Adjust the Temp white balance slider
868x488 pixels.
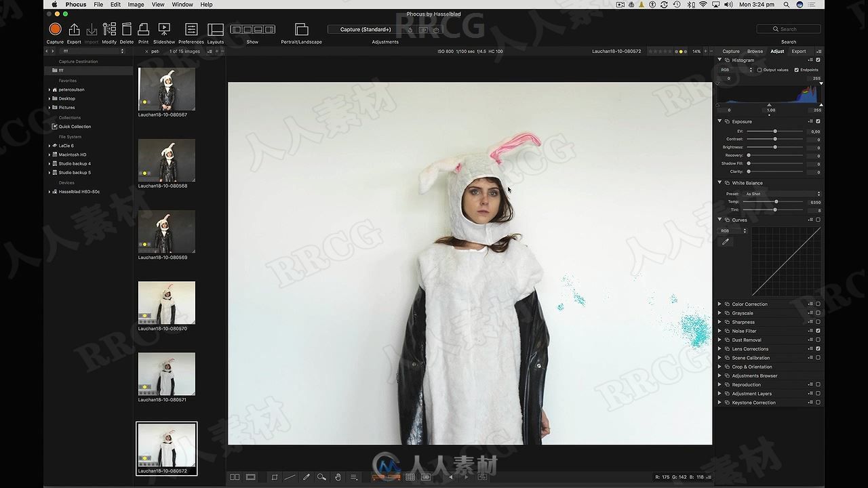pos(775,201)
